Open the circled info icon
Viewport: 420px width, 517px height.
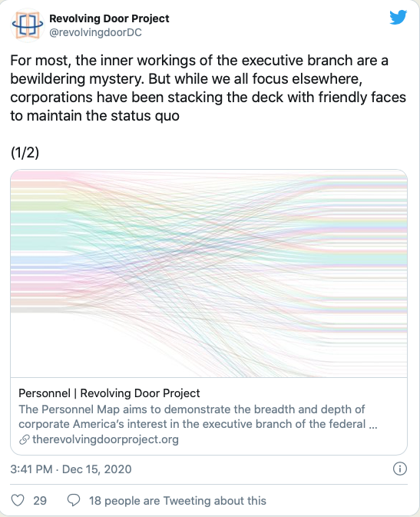(400, 469)
